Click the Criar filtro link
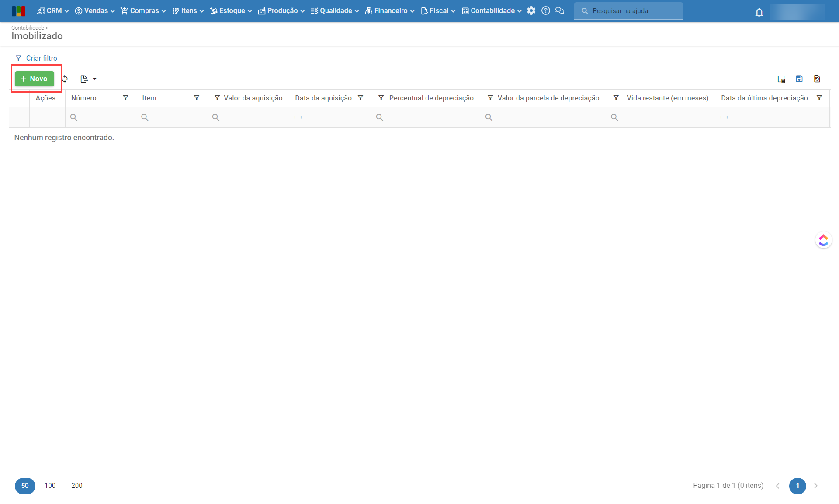The image size is (839, 504). pyautogui.click(x=41, y=58)
